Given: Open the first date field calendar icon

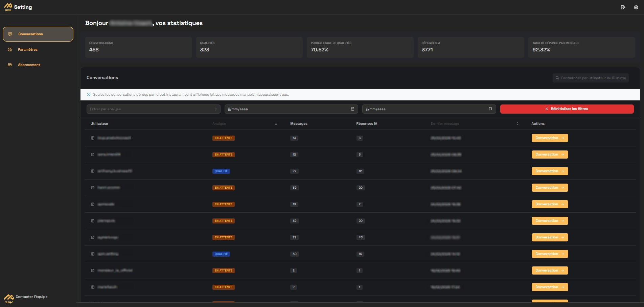Looking at the screenshot, I should click(352, 109).
